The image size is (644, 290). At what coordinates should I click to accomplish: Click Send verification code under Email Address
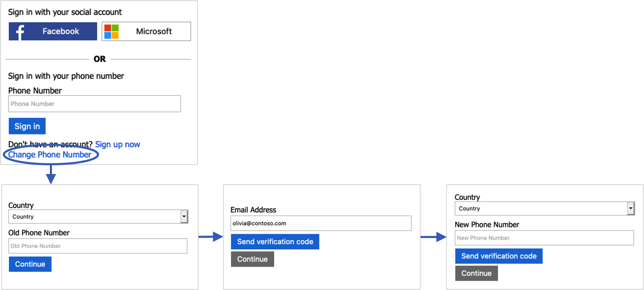click(x=275, y=241)
